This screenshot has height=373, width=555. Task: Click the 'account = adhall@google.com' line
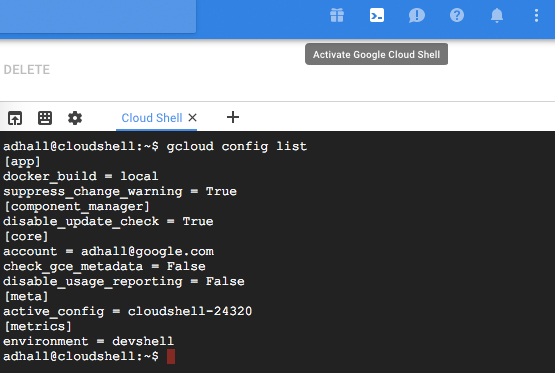click(x=108, y=251)
